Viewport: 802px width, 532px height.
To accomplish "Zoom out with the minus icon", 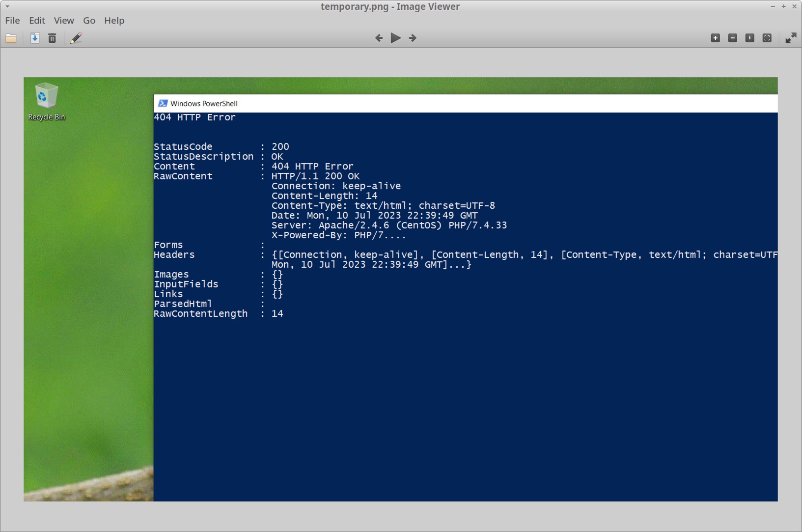I will (733, 38).
